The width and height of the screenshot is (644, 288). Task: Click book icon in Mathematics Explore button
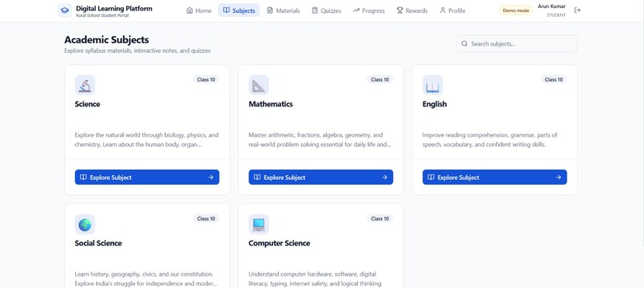point(257,178)
